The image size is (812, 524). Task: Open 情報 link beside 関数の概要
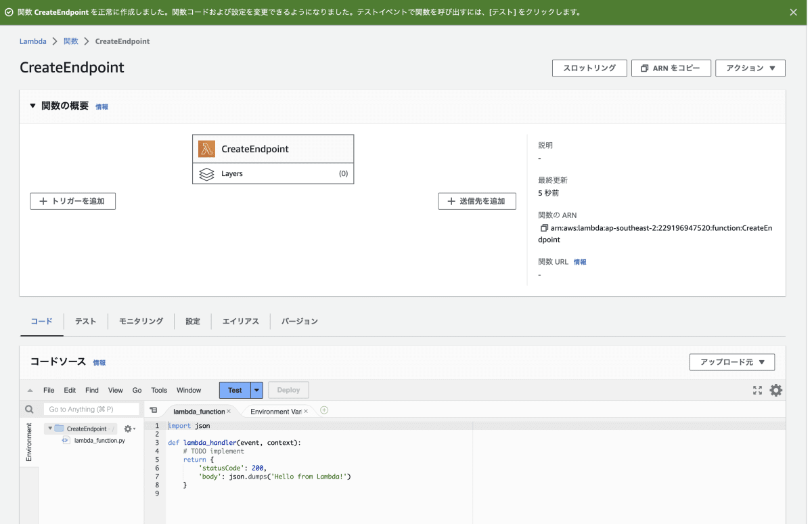pyautogui.click(x=101, y=107)
